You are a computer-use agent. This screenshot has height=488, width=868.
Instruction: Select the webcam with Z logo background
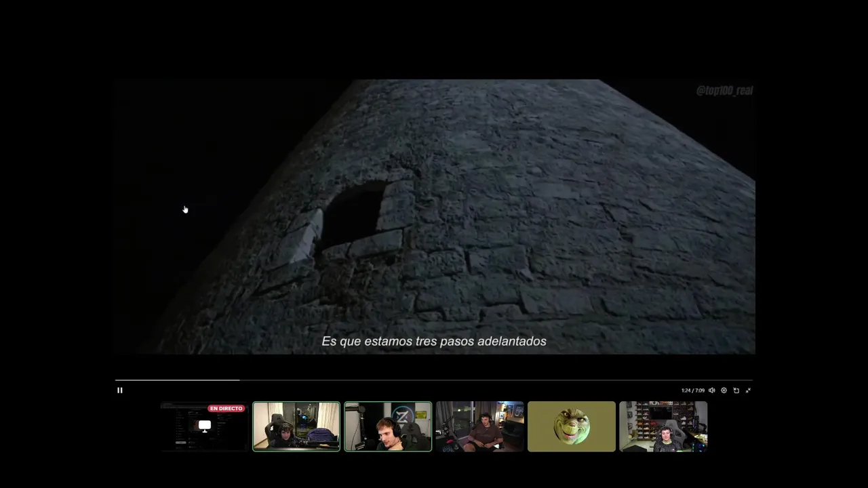pyautogui.click(x=388, y=426)
